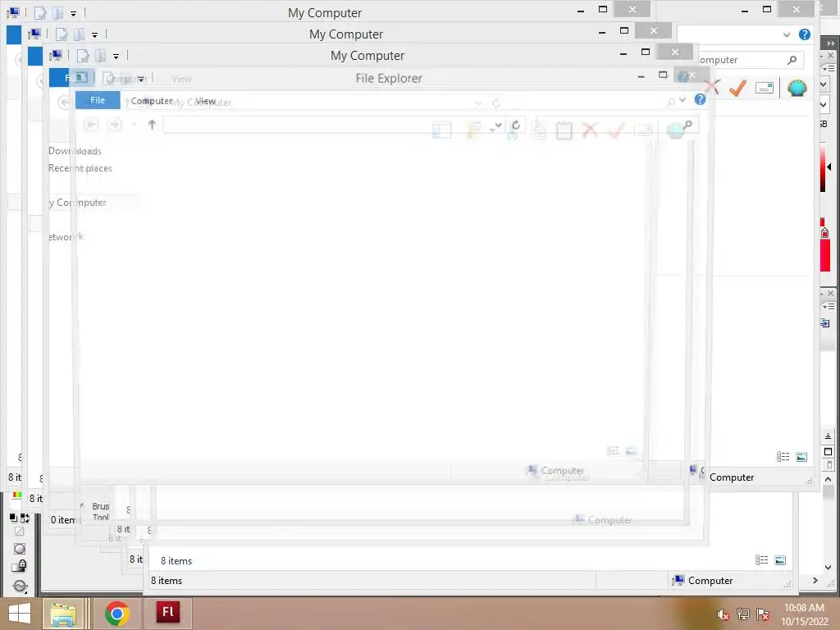This screenshot has height=630, width=840.
Task: Open Google Chrome from taskbar
Action: 116,614
